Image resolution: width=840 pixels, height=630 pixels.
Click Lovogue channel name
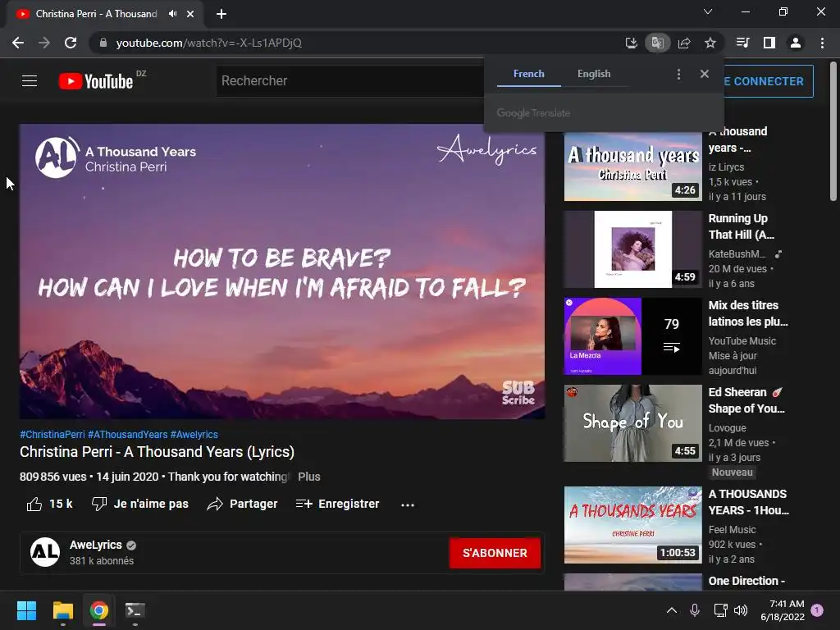(x=727, y=428)
